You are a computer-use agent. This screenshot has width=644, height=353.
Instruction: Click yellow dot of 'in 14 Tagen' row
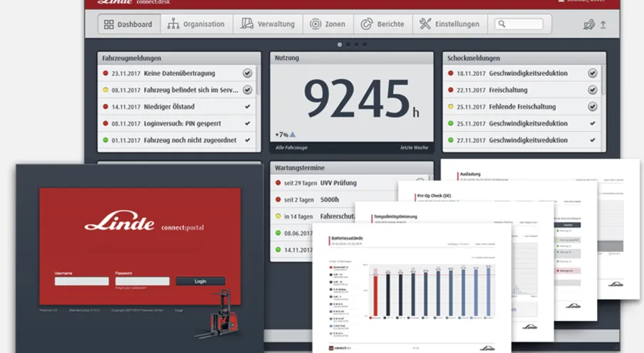pos(278,216)
